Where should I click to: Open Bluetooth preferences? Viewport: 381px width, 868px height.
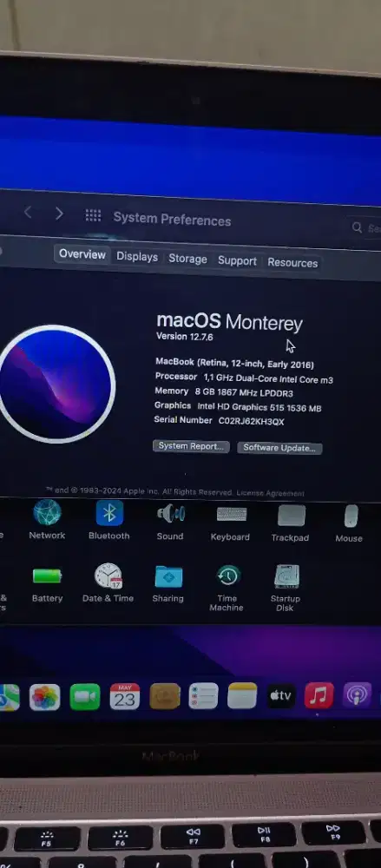[x=109, y=520]
